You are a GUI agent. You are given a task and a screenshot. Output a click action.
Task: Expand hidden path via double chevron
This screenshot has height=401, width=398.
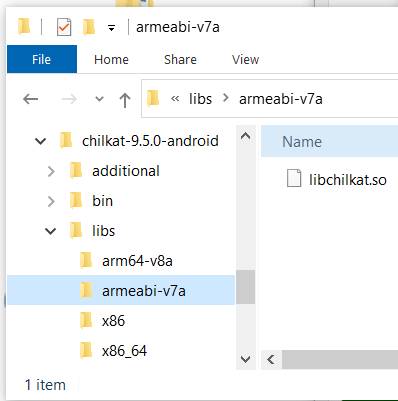tap(175, 99)
